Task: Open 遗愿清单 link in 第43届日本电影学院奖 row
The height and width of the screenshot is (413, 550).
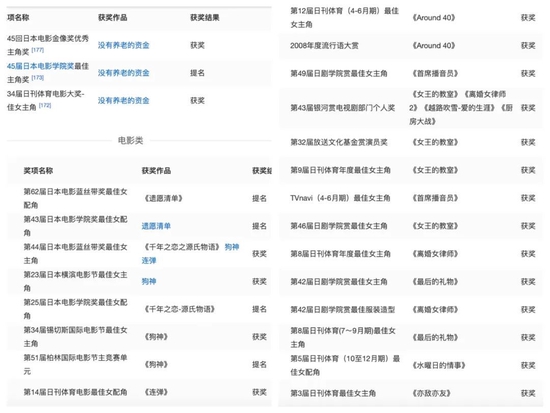Action: pyautogui.click(x=156, y=226)
